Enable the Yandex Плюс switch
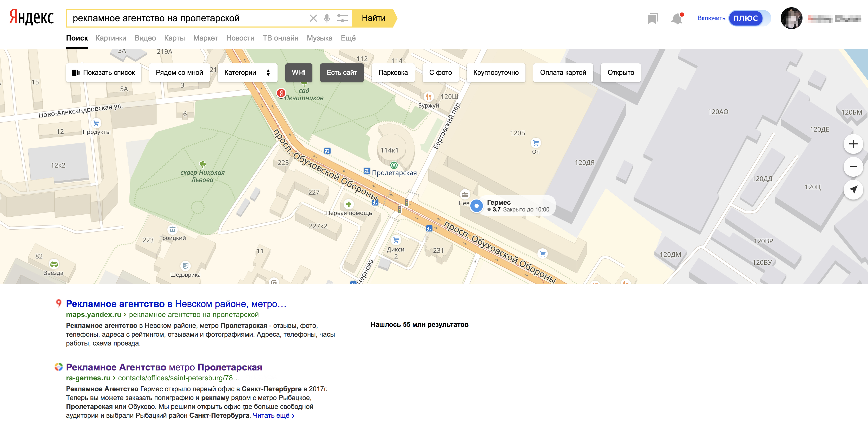 (749, 18)
